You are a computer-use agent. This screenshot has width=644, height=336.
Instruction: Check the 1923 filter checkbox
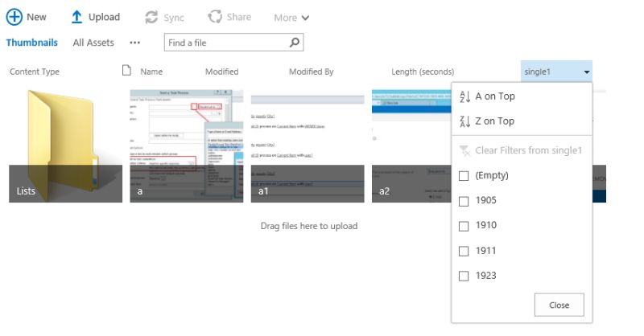coord(464,276)
